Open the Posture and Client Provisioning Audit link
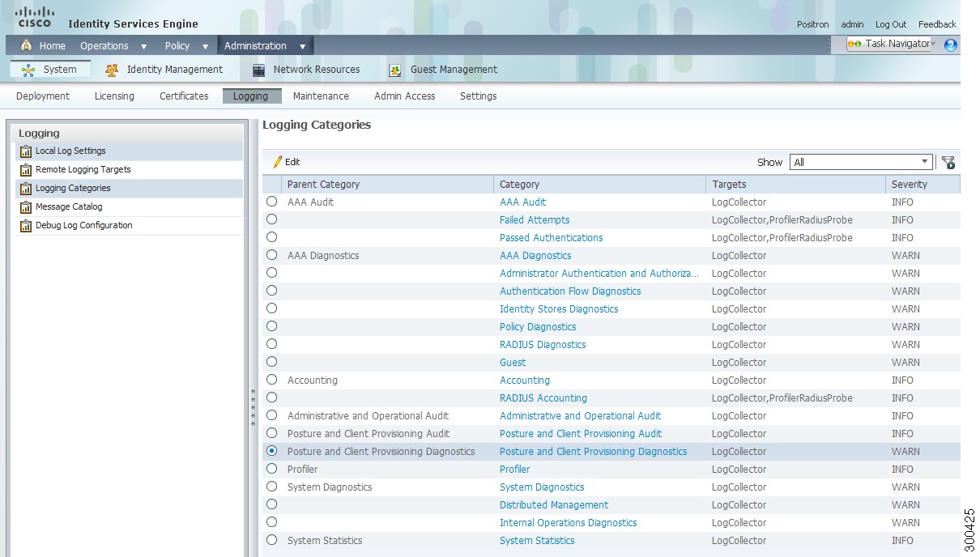Image resolution: width=980 pixels, height=557 pixels. click(x=581, y=434)
